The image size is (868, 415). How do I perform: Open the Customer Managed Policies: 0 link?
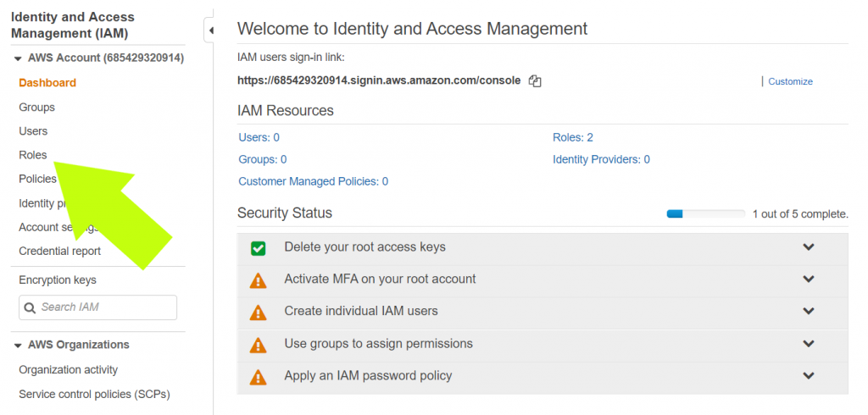[314, 181]
